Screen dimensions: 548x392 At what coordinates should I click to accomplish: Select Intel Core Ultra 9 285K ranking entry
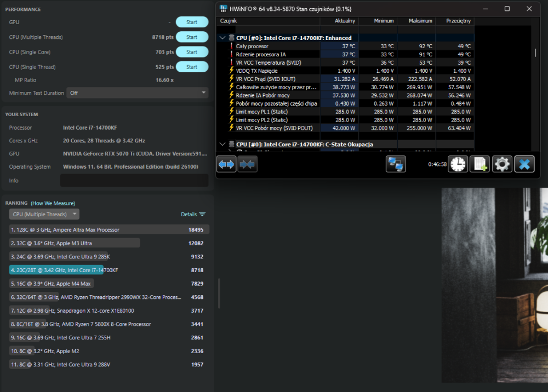pos(109,257)
